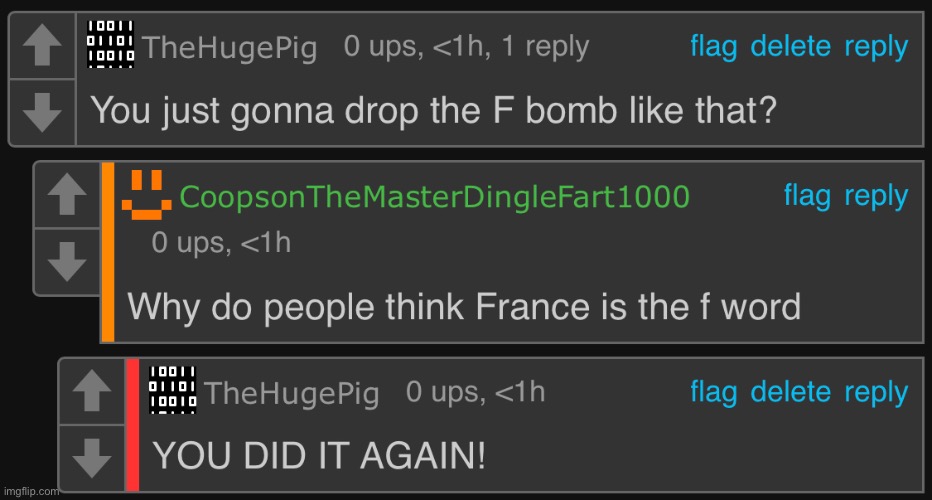Downvote TheHugePig's F bomb comment
The height and width of the screenshot is (500, 932).
[x=42, y=112]
